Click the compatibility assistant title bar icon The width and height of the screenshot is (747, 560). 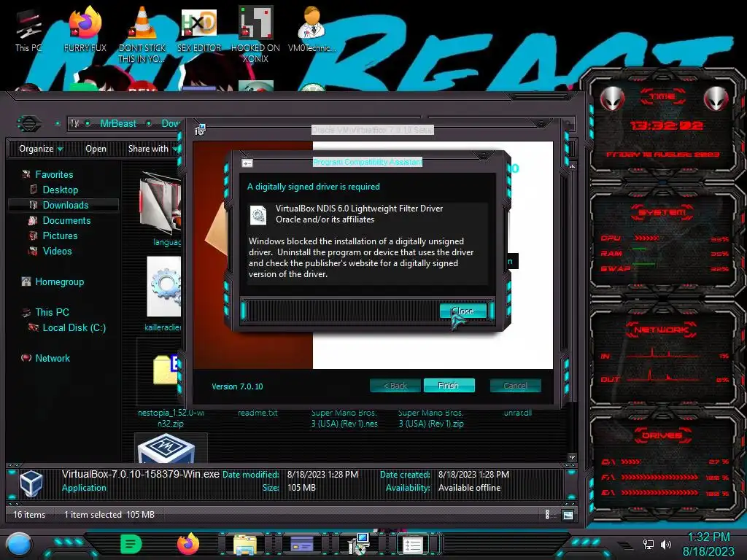(x=247, y=163)
